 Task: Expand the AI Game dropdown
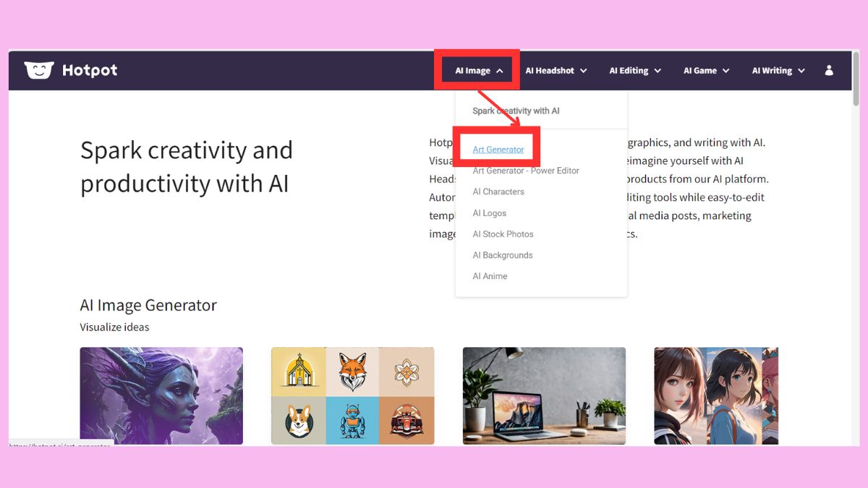point(707,71)
